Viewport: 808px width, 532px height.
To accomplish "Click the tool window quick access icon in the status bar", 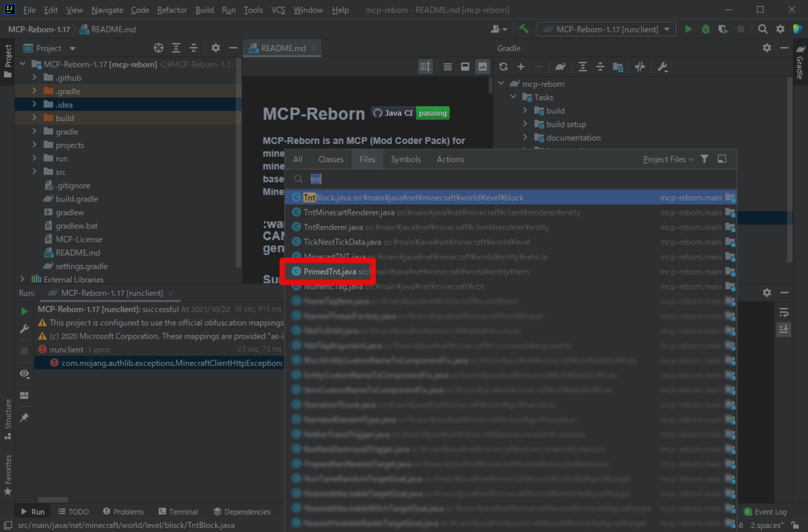I will (7, 525).
